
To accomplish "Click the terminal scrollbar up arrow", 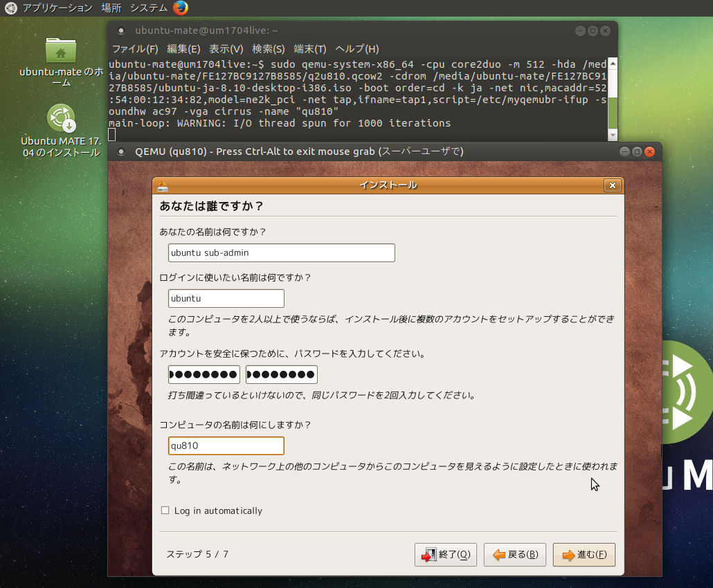I will click(613, 64).
